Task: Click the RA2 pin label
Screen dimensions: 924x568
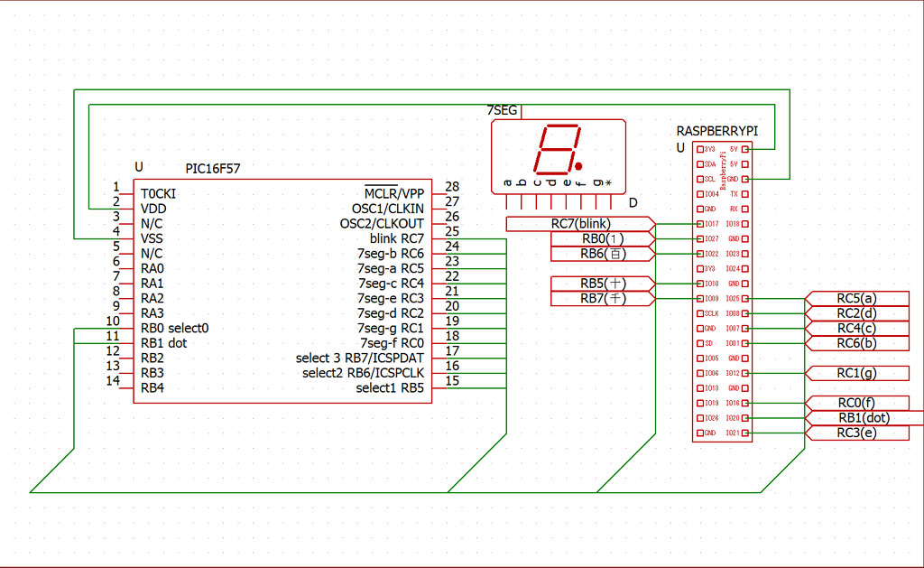Action: 152,299
